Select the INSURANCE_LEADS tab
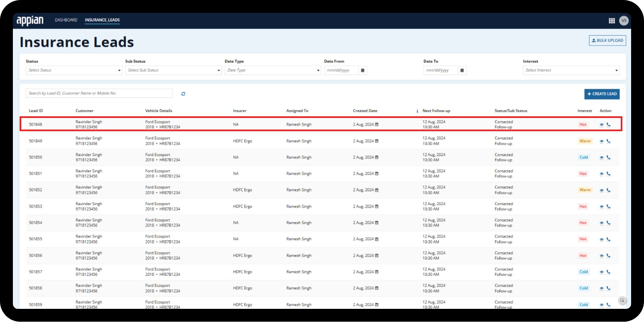This screenshot has width=644, height=323. click(x=102, y=20)
